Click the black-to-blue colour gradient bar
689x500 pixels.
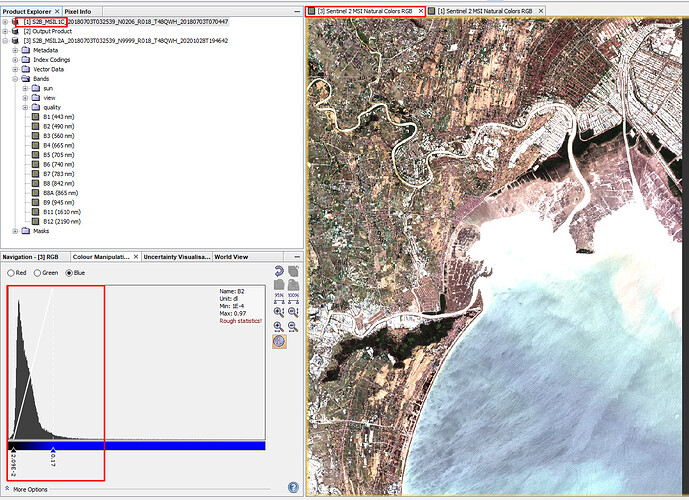pos(137,446)
